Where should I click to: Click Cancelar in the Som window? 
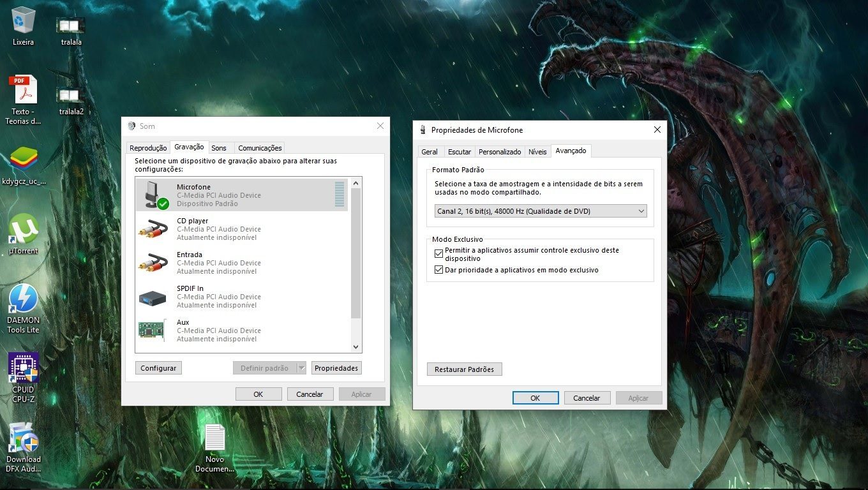click(x=310, y=394)
